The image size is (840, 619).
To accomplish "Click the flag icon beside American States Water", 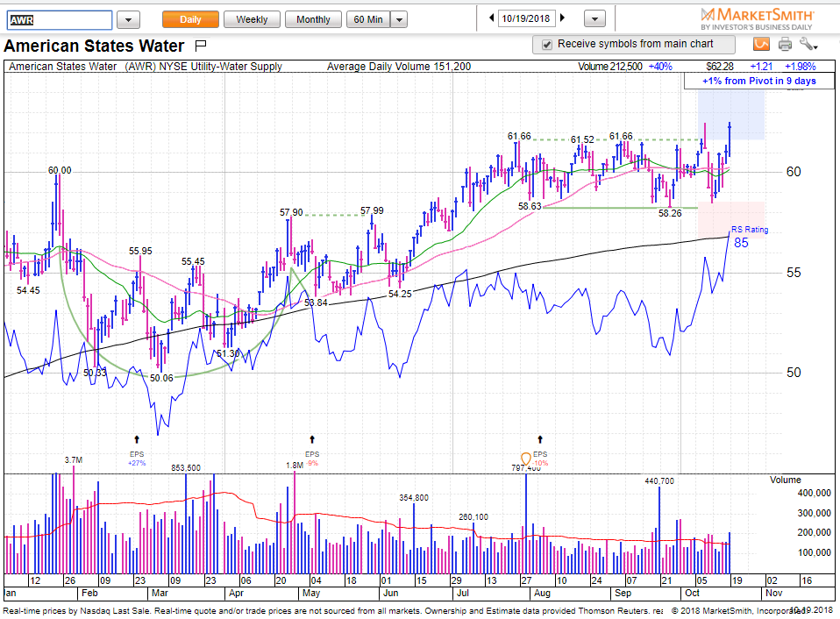I will tap(201, 46).
